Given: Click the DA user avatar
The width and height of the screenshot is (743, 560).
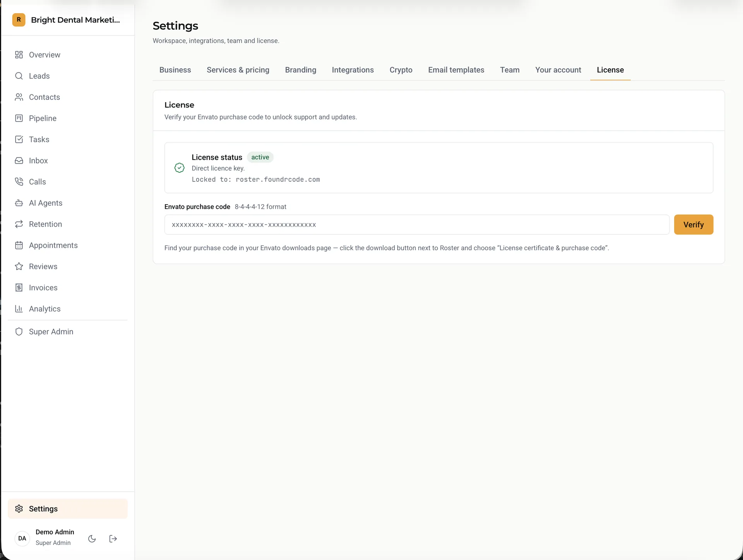Looking at the screenshot, I should pyautogui.click(x=22, y=538).
